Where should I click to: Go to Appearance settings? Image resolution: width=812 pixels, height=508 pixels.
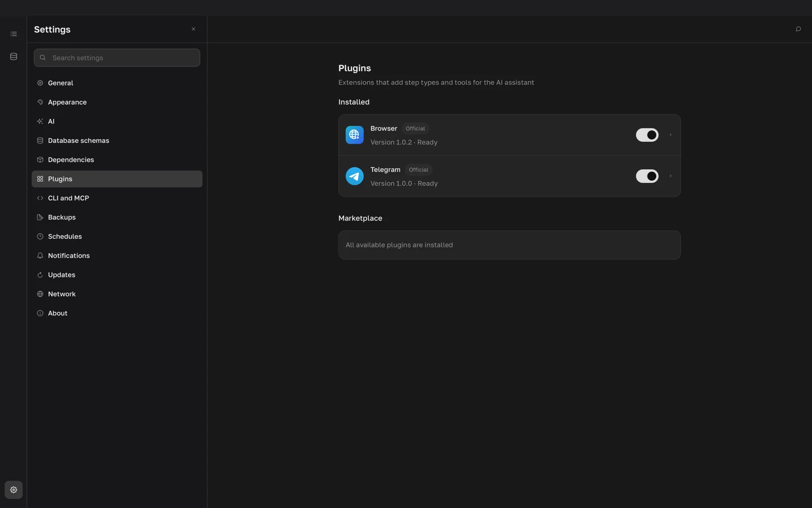coord(117,102)
